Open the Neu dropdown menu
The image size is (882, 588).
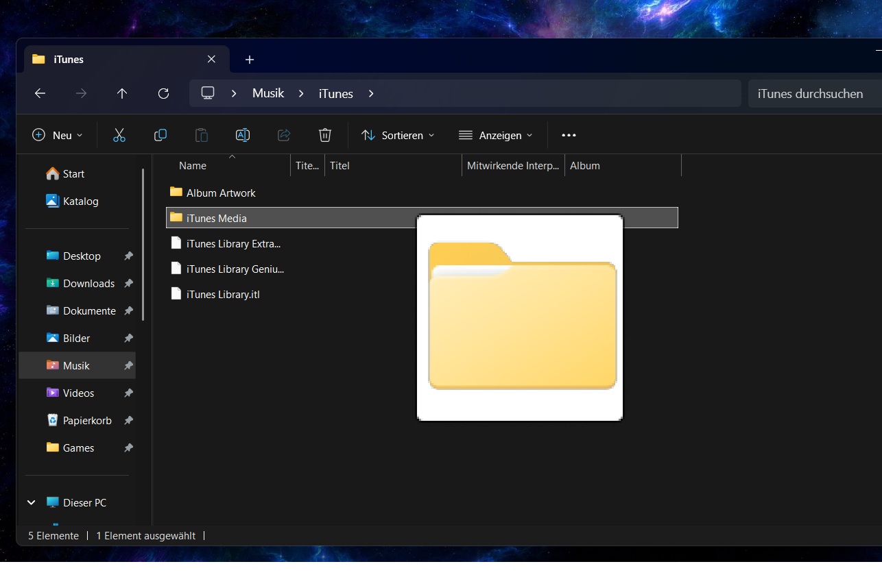coord(58,135)
